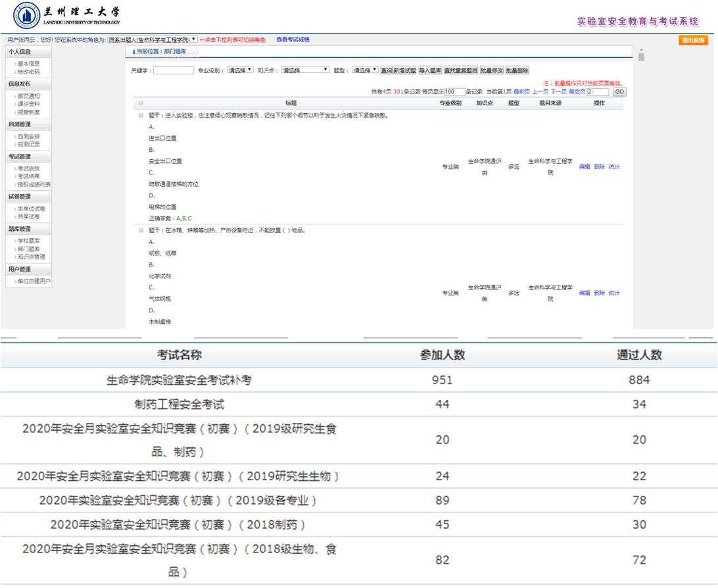Click the 新增试题 button
718x588 pixels.
pyautogui.click(x=404, y=70)
